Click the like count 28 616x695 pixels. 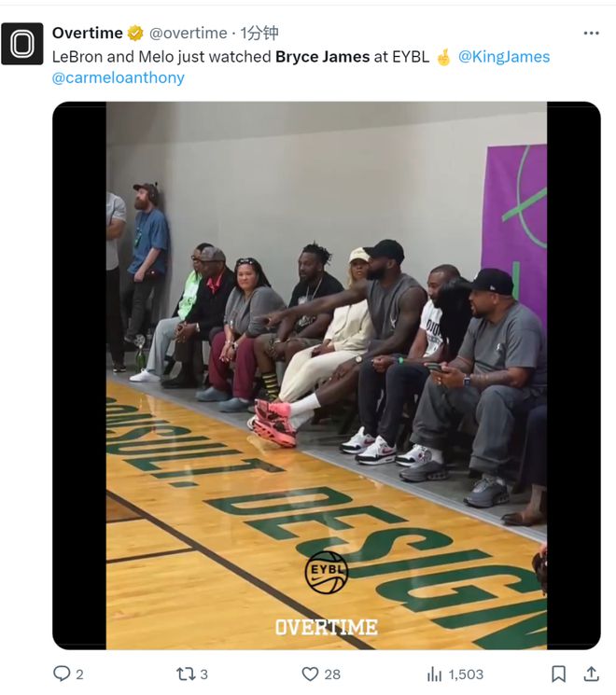click(332, 674)
